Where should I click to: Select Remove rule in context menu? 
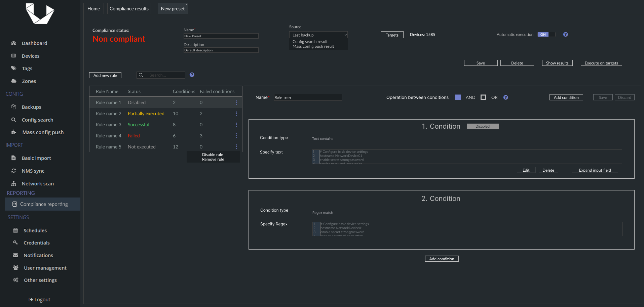click(x=213, y=160)
